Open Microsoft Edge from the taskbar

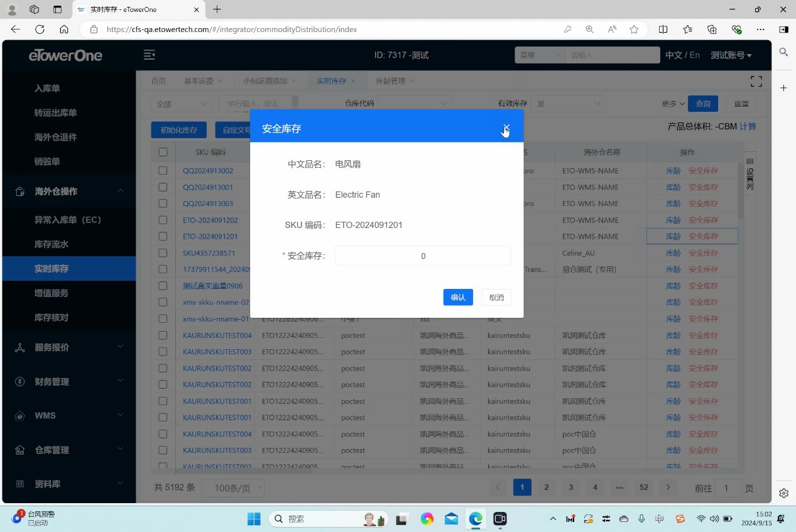pos(476,519)
